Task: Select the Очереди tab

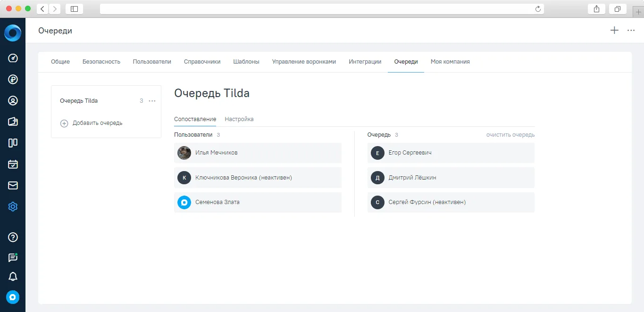Action: click(x=406, y=62)
